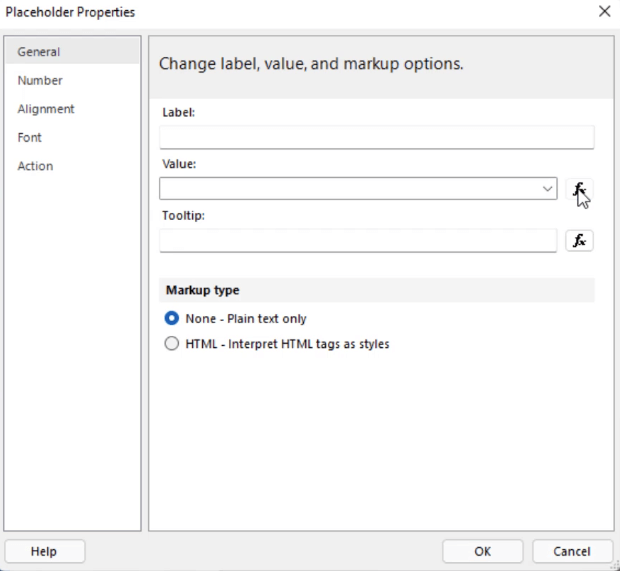This screenshot has height=571, width=620.
Task: Switch to the General page
Action: 72,52
